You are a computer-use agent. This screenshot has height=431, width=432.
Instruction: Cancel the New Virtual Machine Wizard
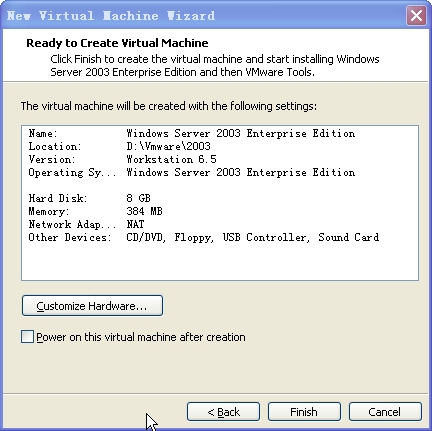(385, 412)
